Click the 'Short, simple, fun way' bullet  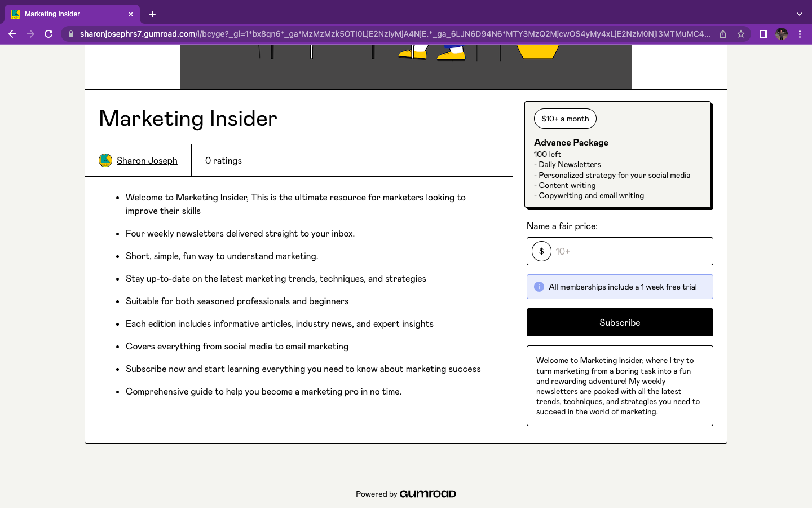tap(222, 256)
